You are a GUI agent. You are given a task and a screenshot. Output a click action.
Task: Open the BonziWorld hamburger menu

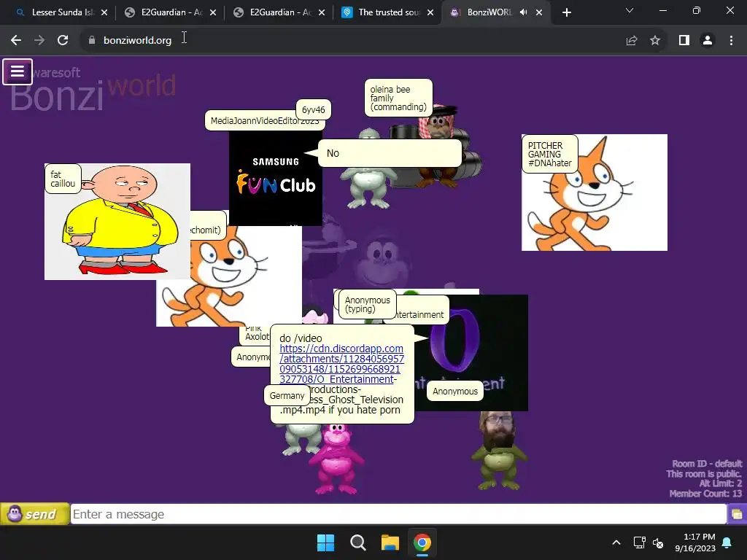coord(18,71)
